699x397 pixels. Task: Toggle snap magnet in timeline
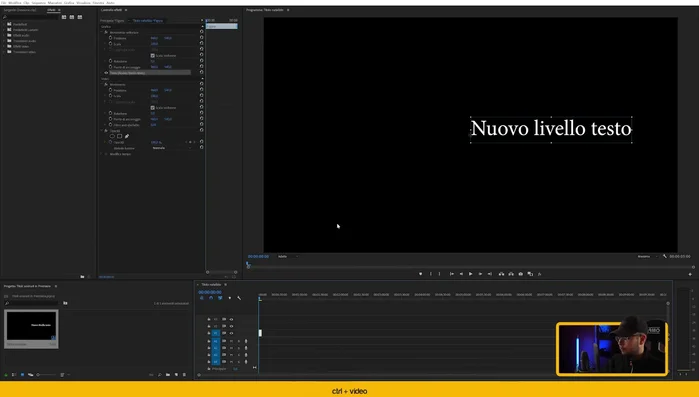[211, 298]
